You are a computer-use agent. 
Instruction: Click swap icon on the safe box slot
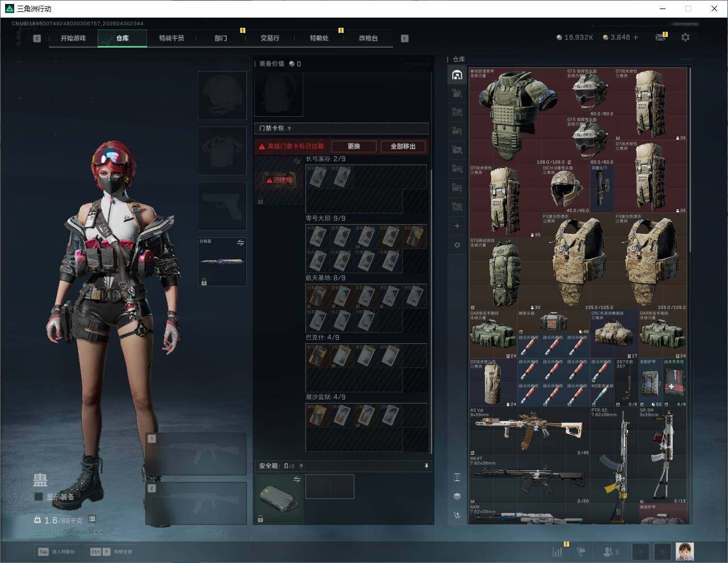(x=297, y=480)
